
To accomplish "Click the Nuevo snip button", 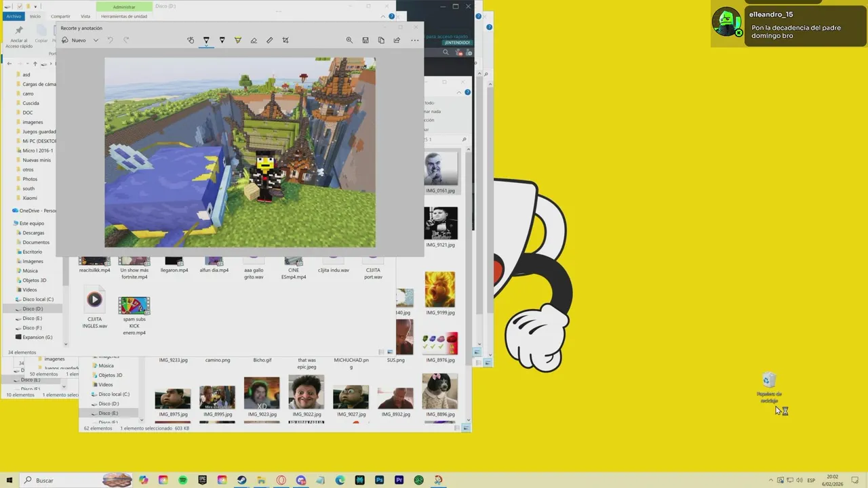I will pyautogui.click(x=74, y=40).
